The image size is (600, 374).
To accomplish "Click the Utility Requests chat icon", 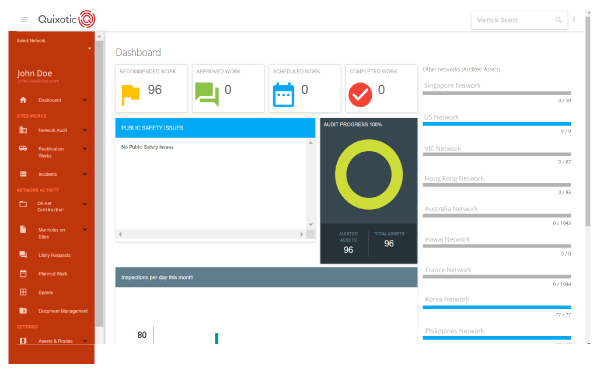I will pyautogui.click(x=23, y=255).
